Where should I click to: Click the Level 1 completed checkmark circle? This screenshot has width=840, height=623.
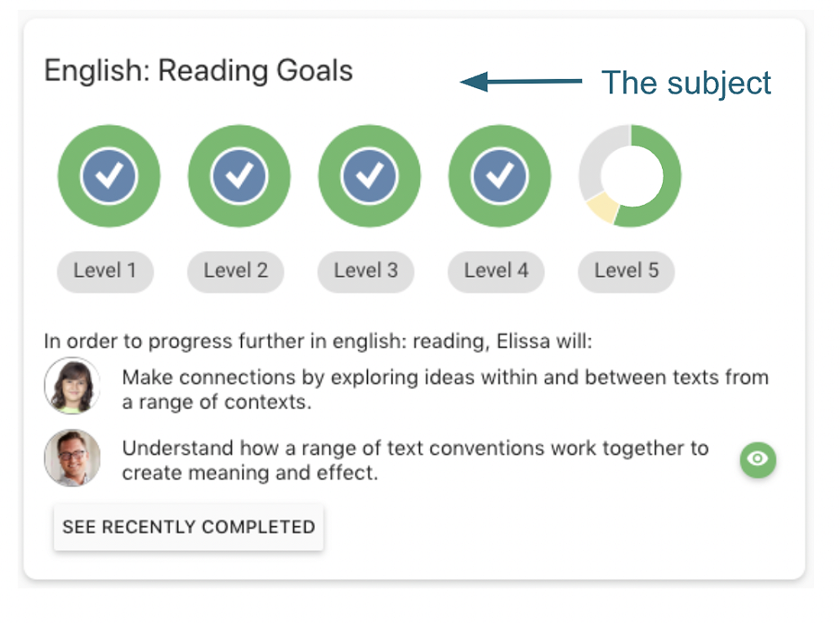[108, 175]
